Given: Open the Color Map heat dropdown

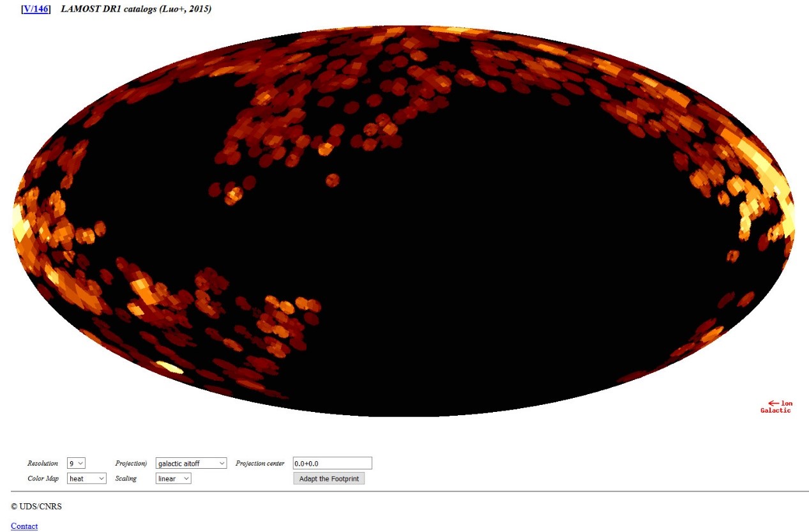Looking at the screenshot, I should 86,478.
